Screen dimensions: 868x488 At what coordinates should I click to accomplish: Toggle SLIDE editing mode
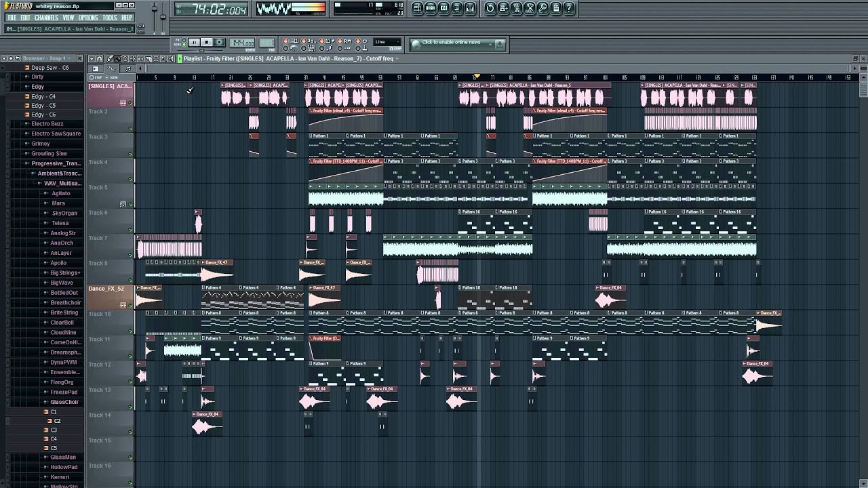[x=111, y=77]
